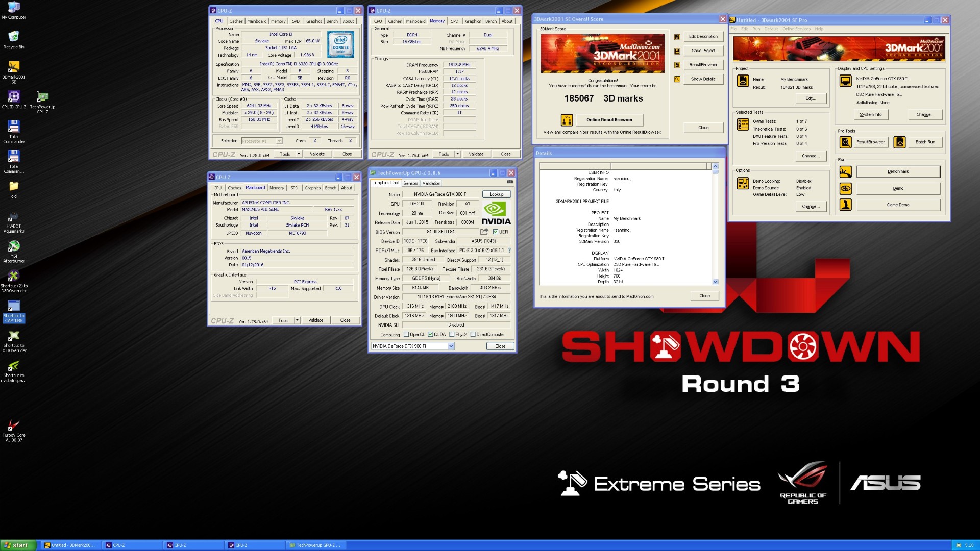
Task: Open the File menu in 3DMark2001 SE Pro
Action: point(733,29)
